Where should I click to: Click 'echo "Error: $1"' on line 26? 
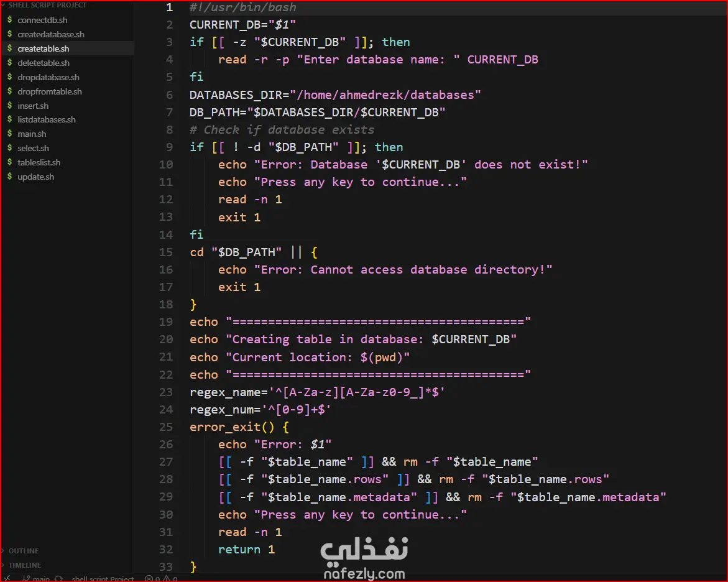(275, 445)
